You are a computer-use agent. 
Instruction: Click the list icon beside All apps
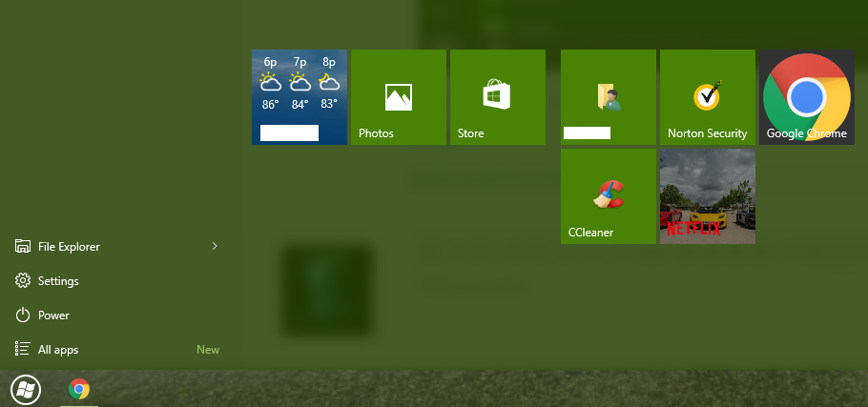(23, 349)
